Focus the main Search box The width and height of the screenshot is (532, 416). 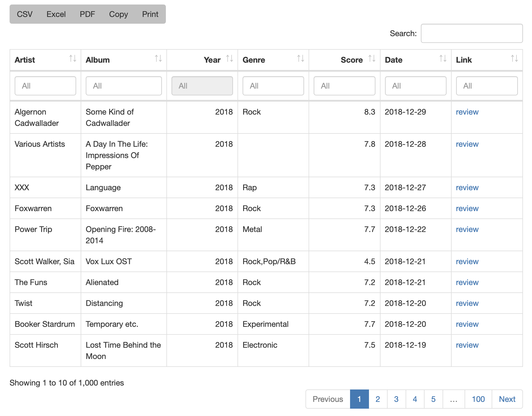pyautogui.click(x=472, y=33)
